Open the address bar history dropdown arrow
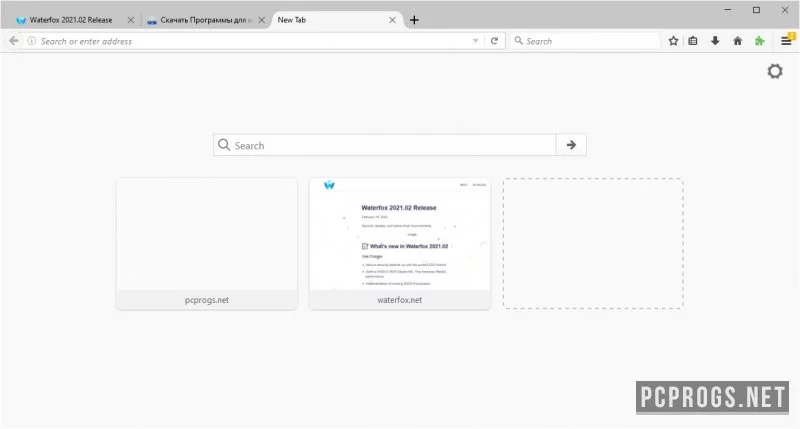Image resolution: width=800 pixels, height=429 pixels. click(476, 41)
